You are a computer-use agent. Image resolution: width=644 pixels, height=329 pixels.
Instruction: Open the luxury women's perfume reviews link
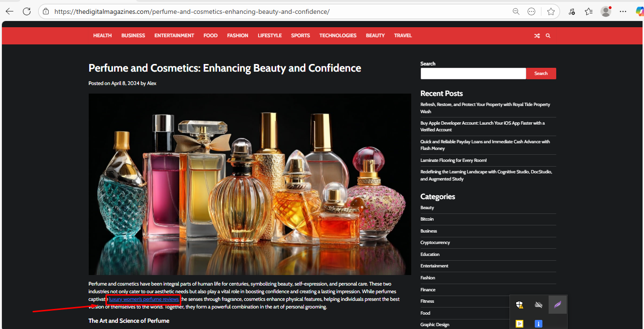(x=144, y=299)
